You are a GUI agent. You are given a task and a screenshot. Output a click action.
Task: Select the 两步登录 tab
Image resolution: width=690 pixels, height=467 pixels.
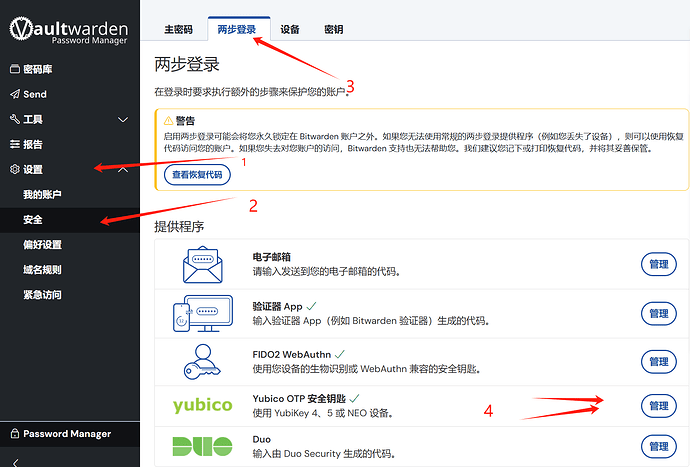237,29
